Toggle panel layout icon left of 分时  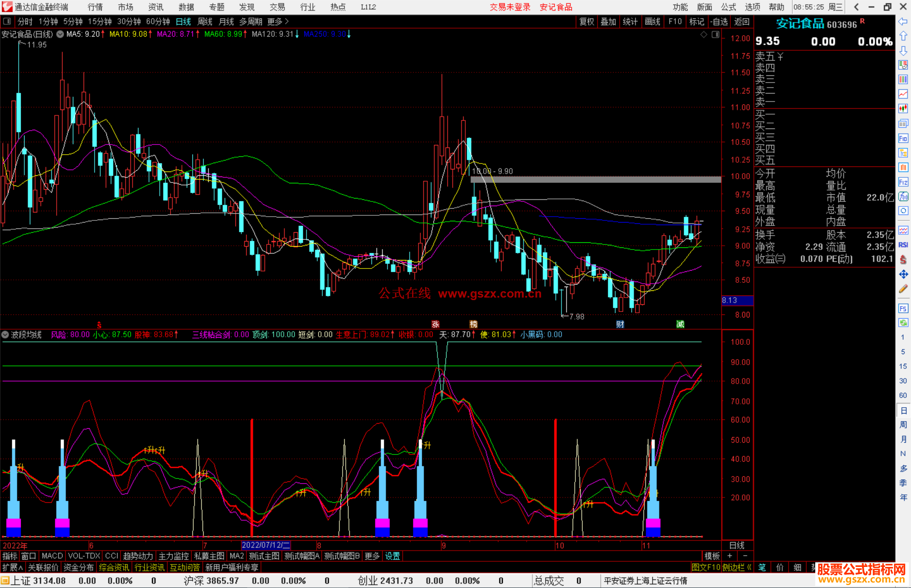7,21
